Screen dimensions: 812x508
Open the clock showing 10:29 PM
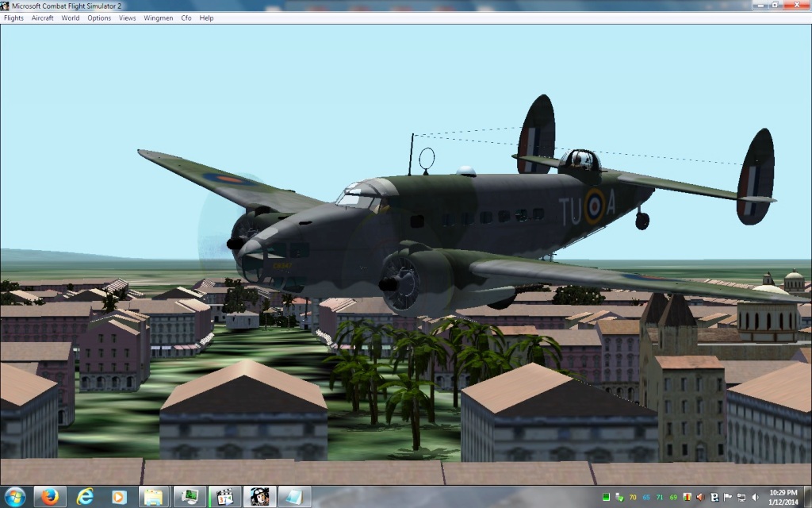783,497
